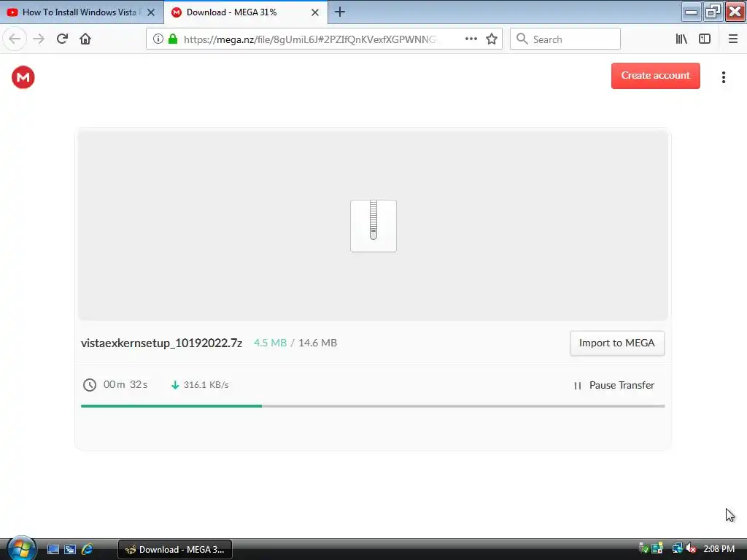Open the Firefox hamburger menu
The image size is (747, 560).
click(x=732, y=39)
